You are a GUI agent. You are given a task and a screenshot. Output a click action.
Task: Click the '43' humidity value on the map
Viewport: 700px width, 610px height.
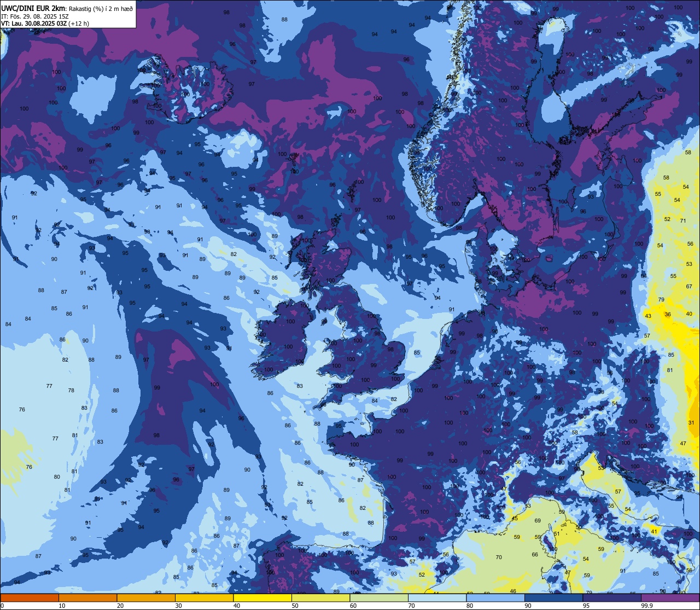pyautogui.click(x=648, y=316)
